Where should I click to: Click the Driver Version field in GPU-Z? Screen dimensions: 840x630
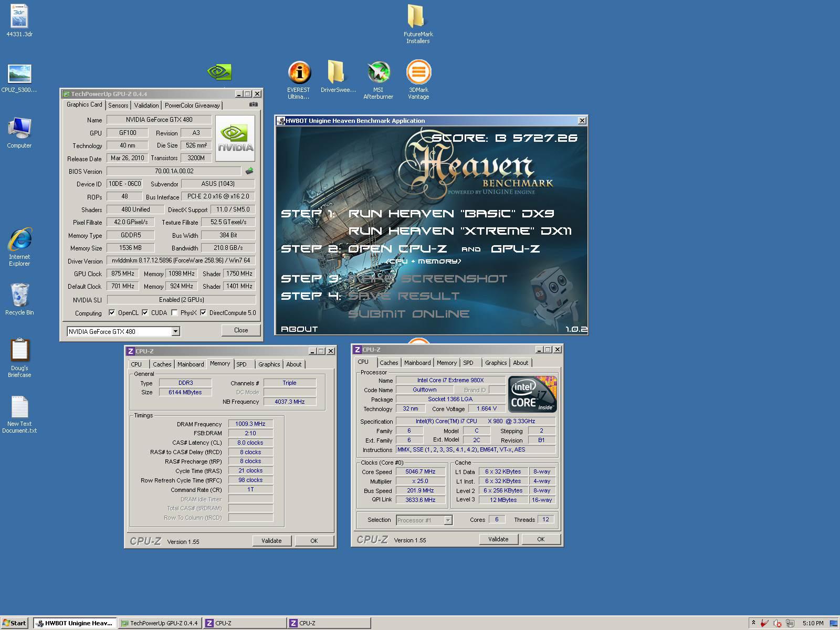tap(181, 260)
